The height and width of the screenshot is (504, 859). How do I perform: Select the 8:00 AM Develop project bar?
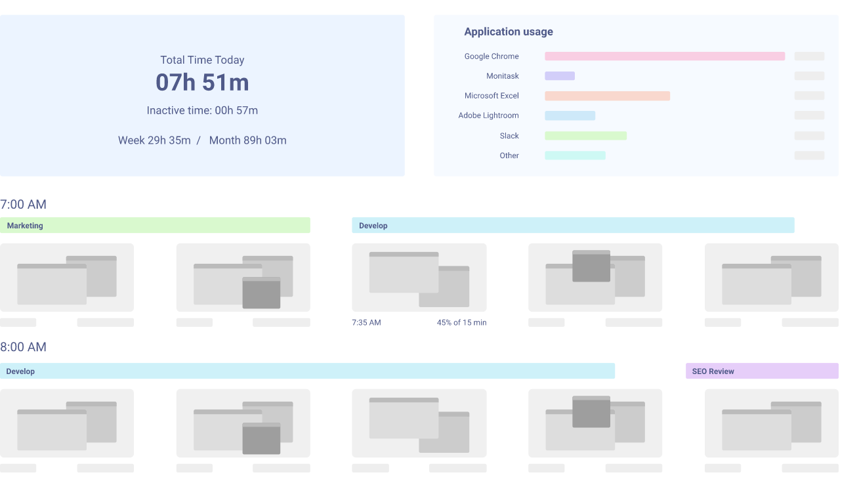click(307, 371)
